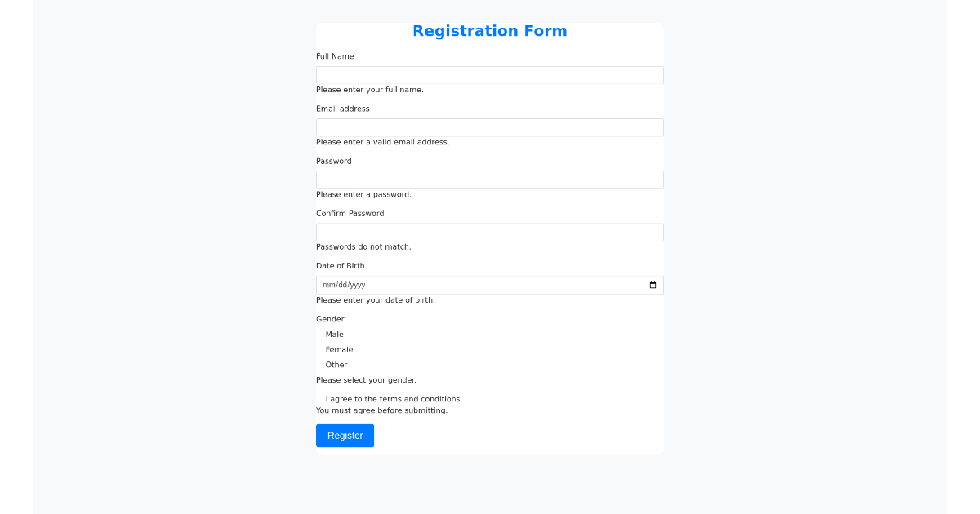
Task: Select the Other gender radio button
Action: pyautogui.click(x=319, y=365)
